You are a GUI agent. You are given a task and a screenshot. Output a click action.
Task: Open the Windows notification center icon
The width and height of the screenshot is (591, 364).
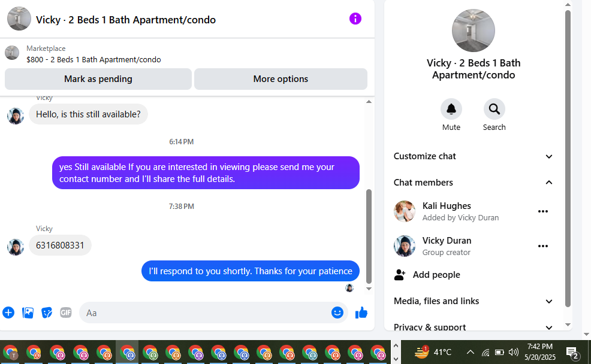pos(572,353)
